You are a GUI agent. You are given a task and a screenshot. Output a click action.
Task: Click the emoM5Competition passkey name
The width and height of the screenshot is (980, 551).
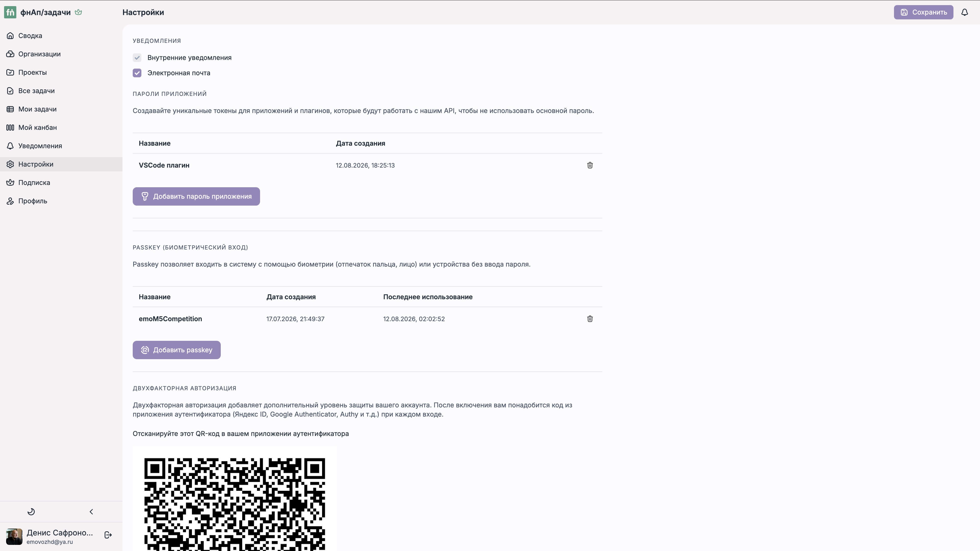pos(170,319)
